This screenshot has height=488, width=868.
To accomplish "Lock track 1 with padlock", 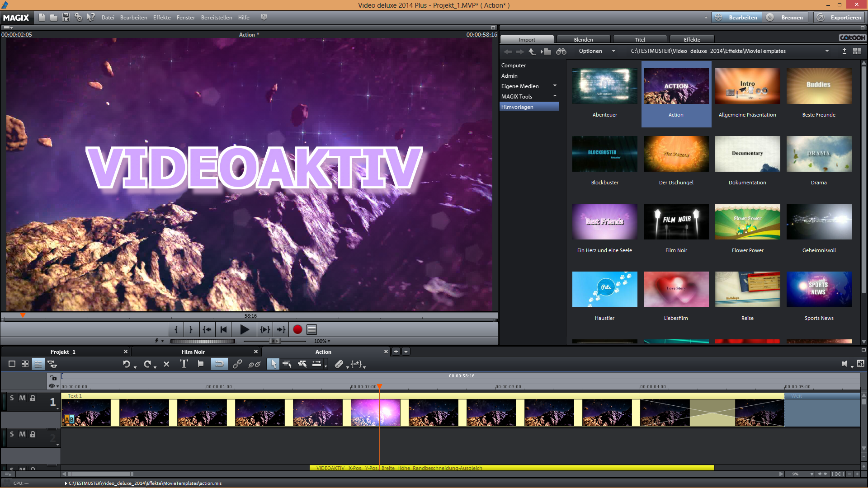I will pos(33,398).
